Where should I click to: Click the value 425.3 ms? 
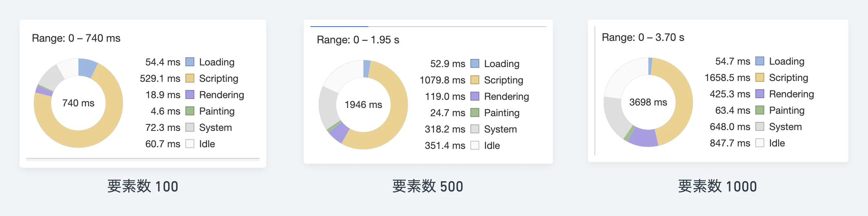point(730,94)
